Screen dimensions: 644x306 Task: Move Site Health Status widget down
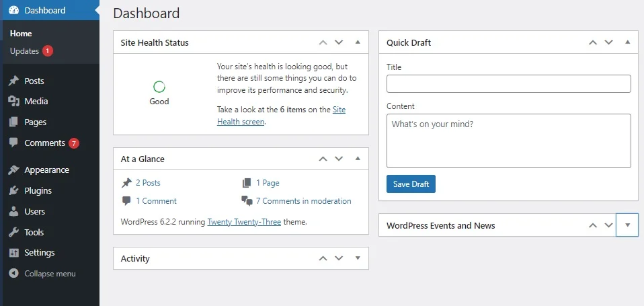click(339, 42)
